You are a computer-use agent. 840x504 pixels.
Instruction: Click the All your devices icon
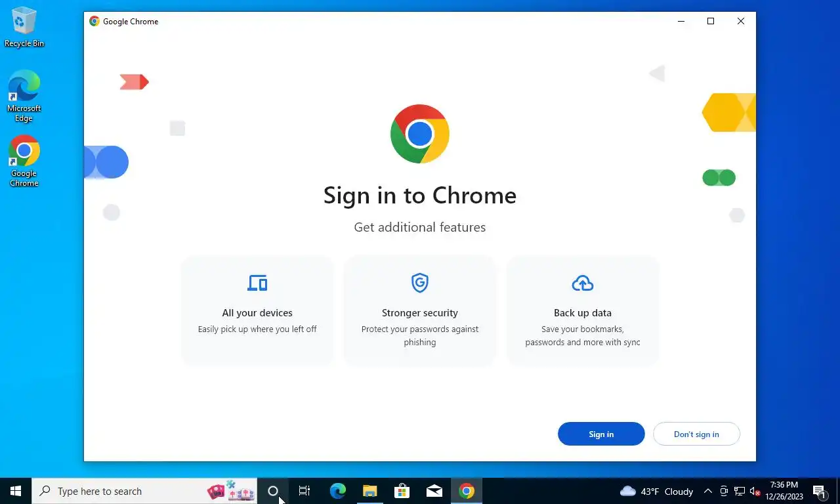tap(257, 283)
